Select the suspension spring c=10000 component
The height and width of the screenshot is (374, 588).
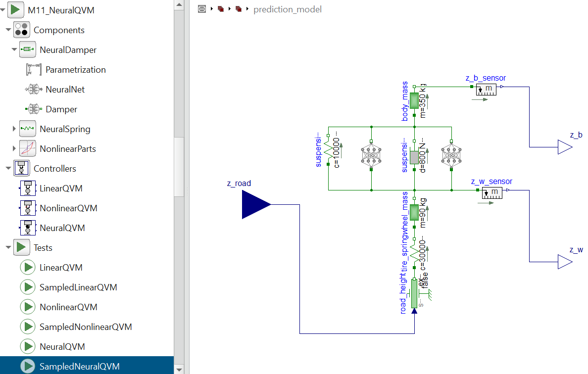click(328, 150)
